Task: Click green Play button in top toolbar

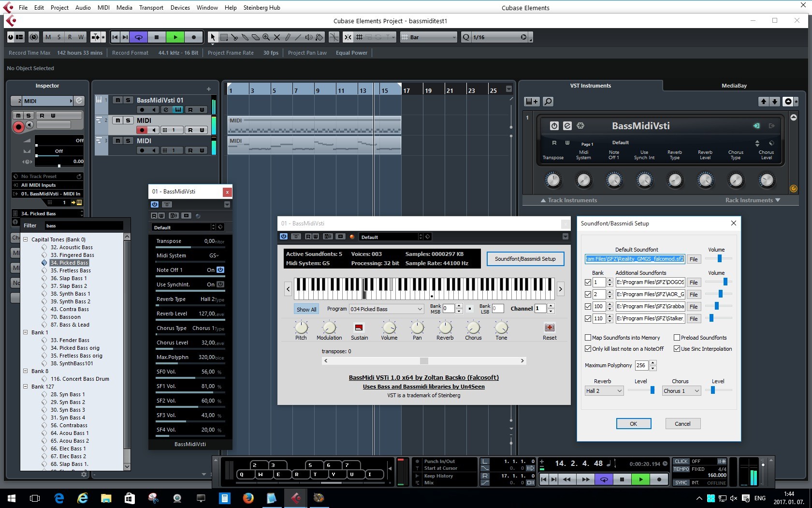Action: [x=175, y=37]
